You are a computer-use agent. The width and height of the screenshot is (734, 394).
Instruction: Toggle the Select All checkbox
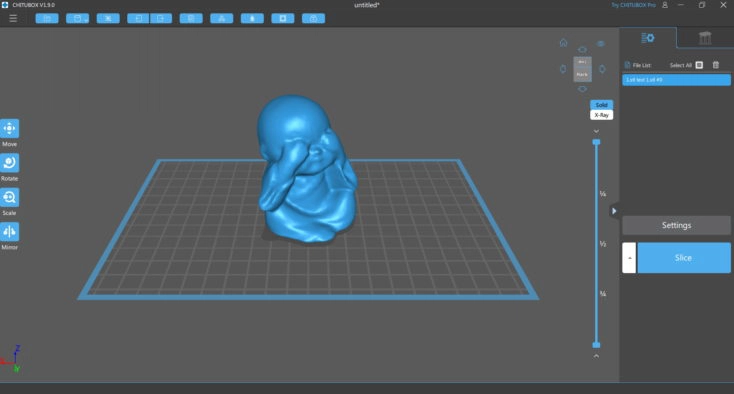699,65
